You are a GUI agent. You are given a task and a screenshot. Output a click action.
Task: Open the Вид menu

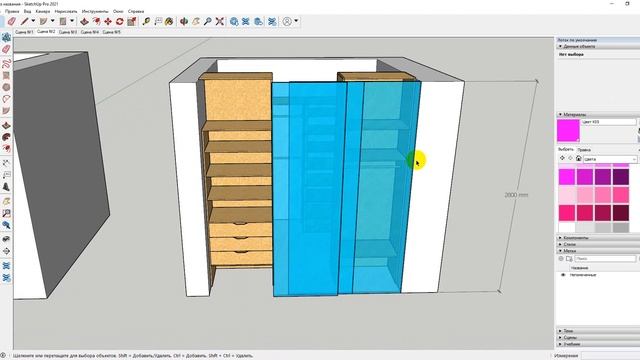[27, 11]
